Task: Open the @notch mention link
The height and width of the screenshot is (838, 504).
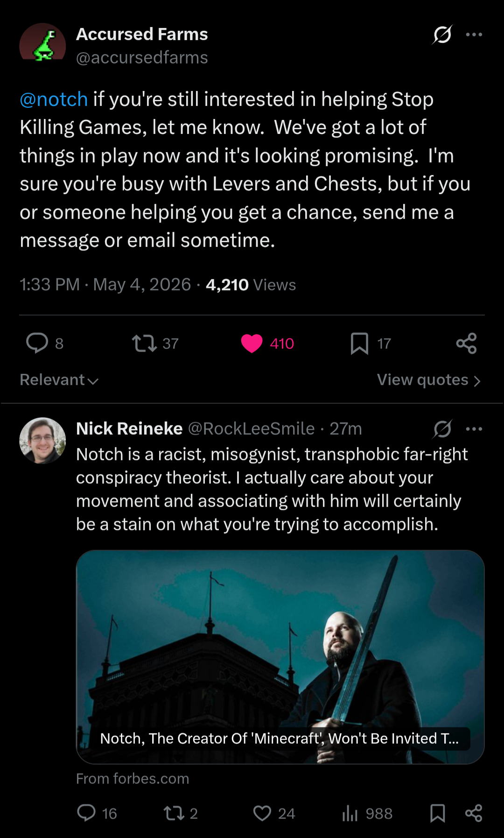Action: tap(54, 99)
